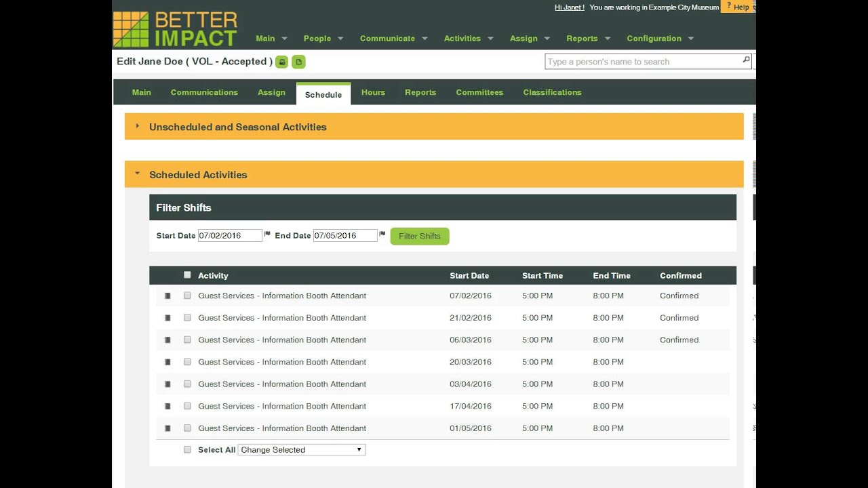
Task: Collapse the Scheduled Activities section
Action: tap(434, 174)
